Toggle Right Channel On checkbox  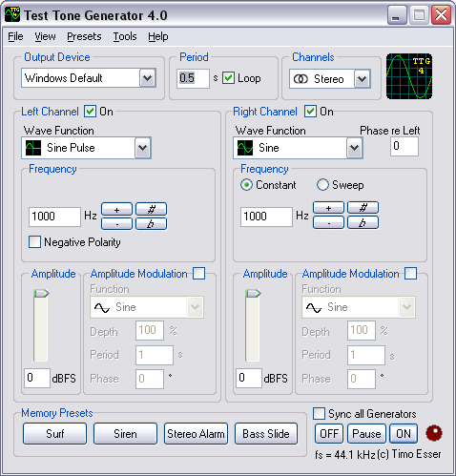tap(310, 112)
